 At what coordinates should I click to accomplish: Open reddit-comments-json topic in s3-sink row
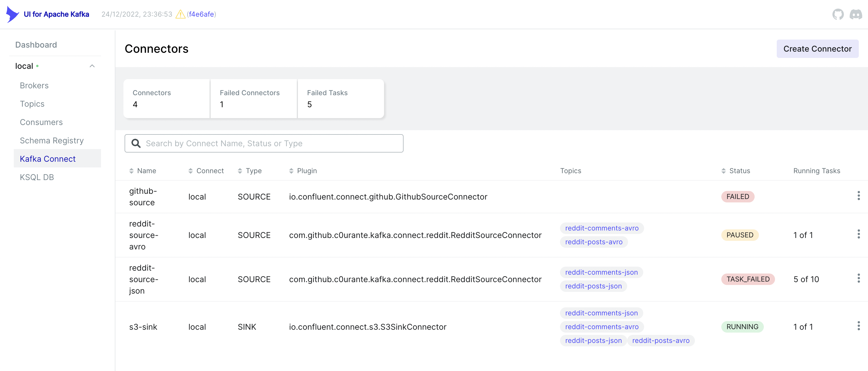[601, 313]
